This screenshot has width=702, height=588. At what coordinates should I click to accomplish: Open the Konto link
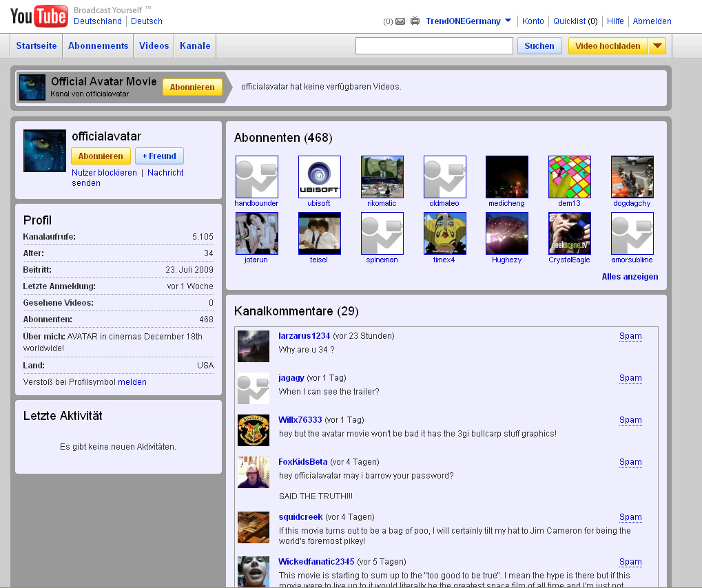point(533,21)
